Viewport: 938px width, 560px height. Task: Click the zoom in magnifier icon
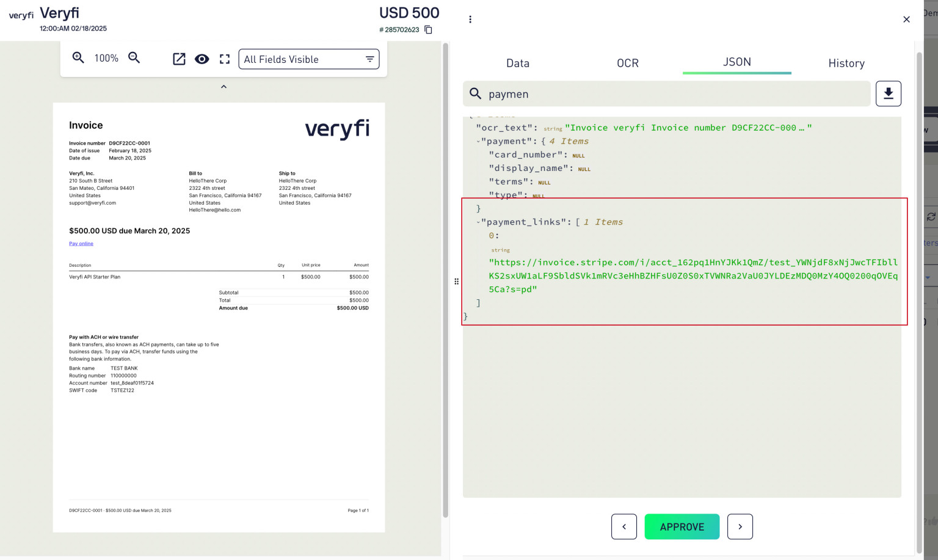coord(78,58)
